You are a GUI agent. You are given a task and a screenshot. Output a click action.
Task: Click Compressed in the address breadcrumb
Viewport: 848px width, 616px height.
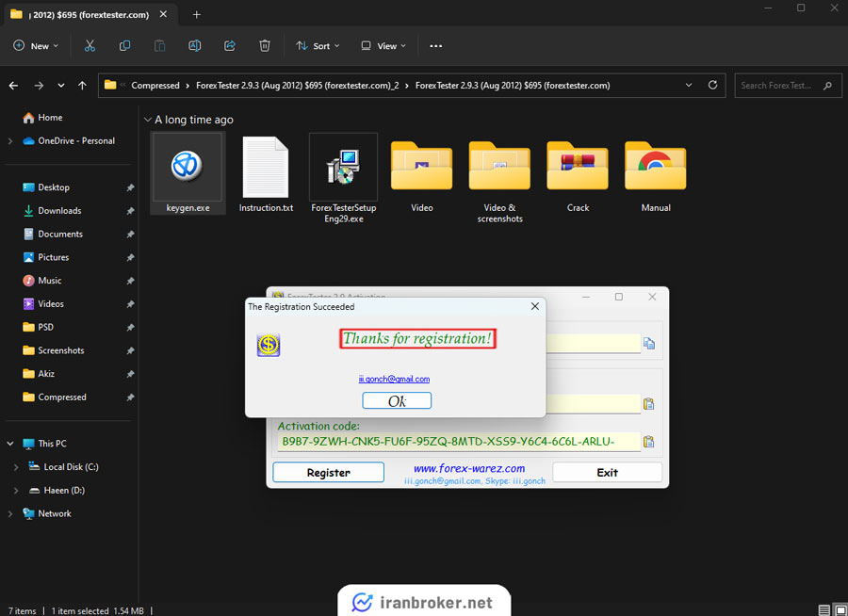tap(155, 86)
